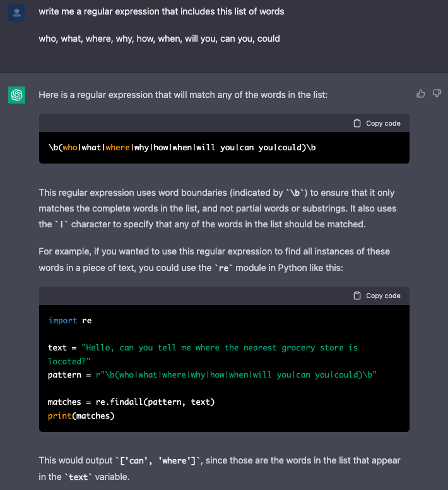Image resolution: width=448 pixels, height=490 pixels.
Task: Click the inline `\b` code in explanation
Action: click(297, 193)
